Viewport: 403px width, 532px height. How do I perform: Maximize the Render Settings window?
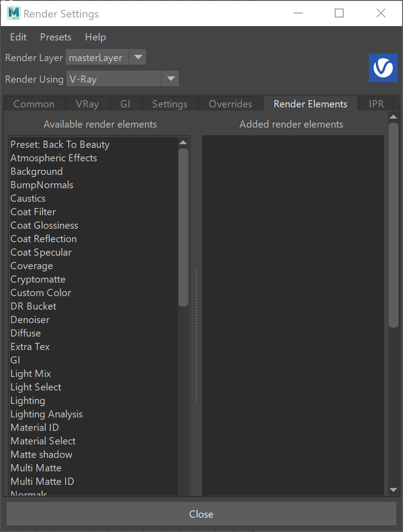coord(339,13)
